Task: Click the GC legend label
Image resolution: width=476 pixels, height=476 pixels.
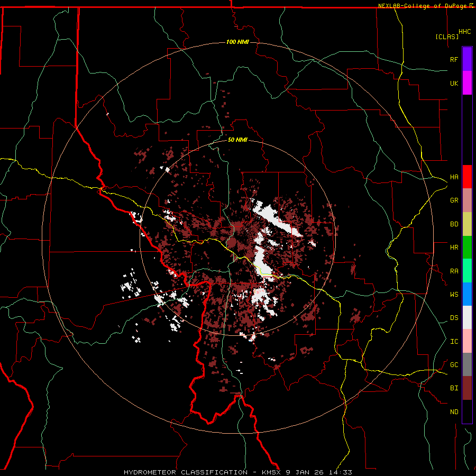Action: click(x=454, y=365)
